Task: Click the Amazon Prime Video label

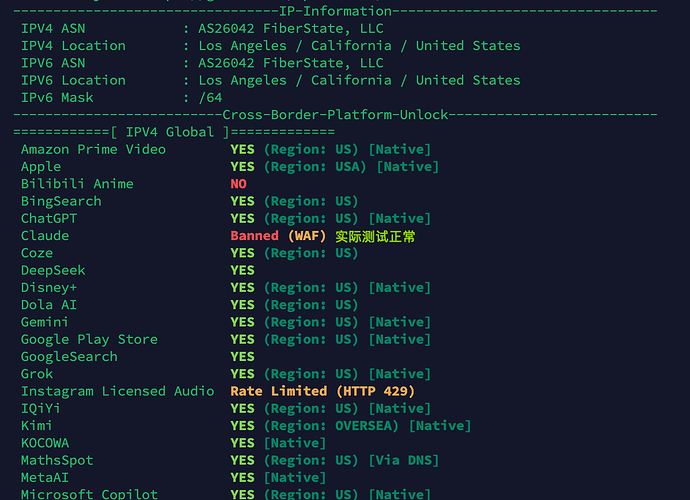Action: pyautogui.click(x=93, y=150)
